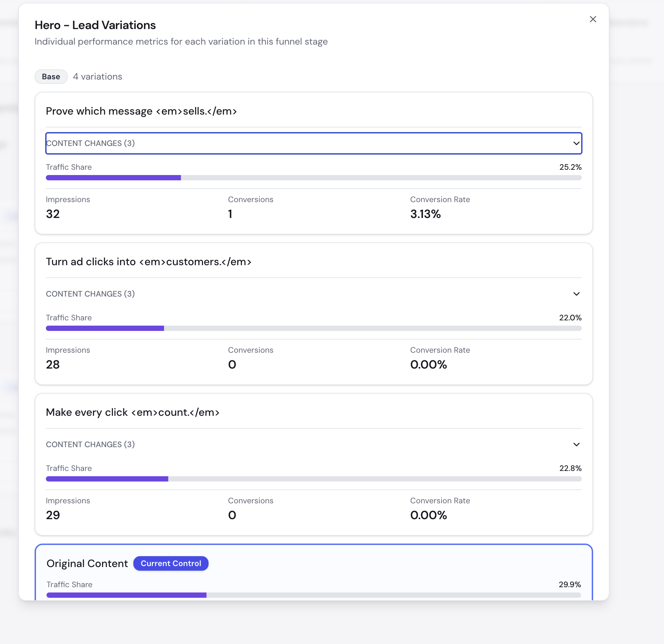Click the chevron beside the second CONTENT CHANGES header
Image resolution: width=664 pixels, height=644 pixels.
[577, 294]
